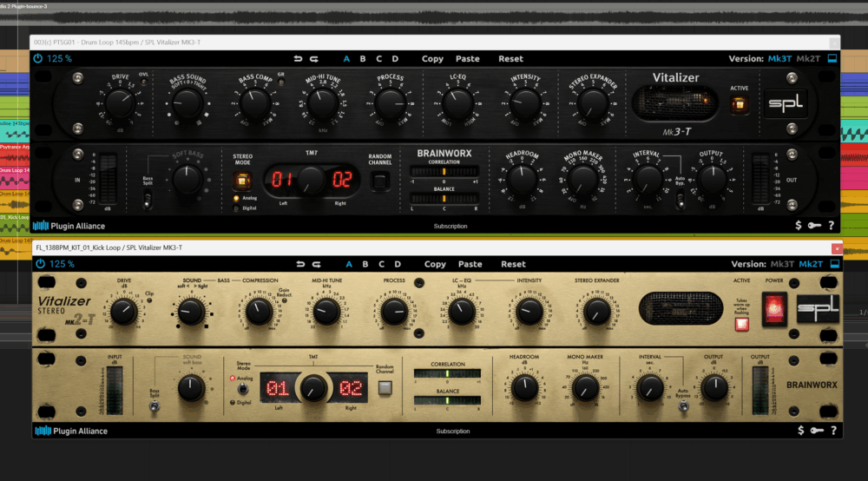Screen dimensions: 868x481
Task: Open 125 % scale menu in Mk3-T window
Action: (x=59, y=59)
